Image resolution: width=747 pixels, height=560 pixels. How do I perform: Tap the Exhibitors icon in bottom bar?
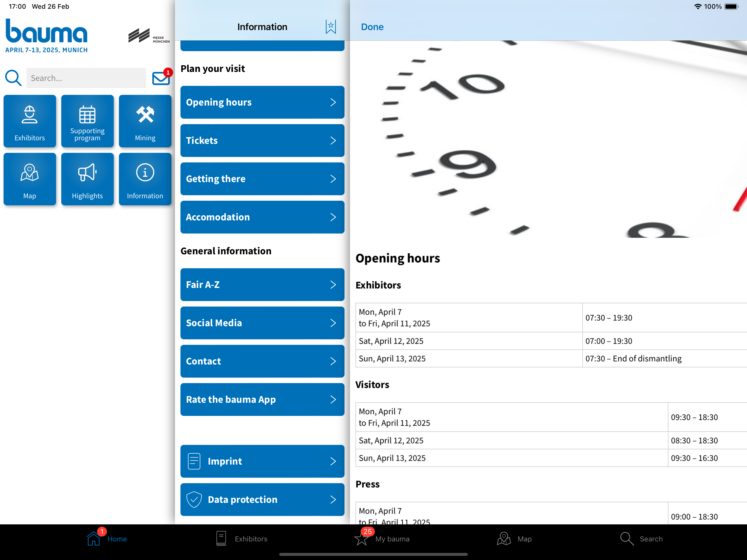click(x=221, y=539)
